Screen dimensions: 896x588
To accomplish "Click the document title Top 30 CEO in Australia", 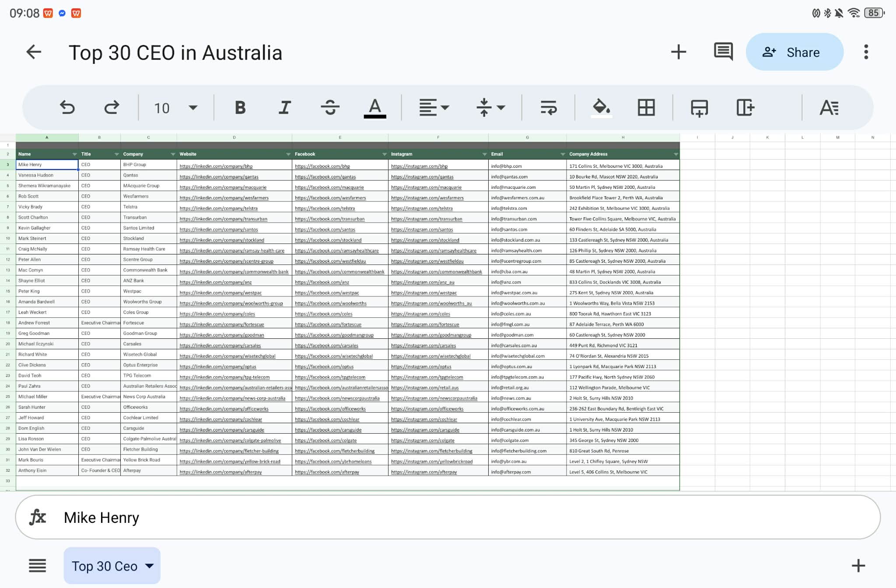I will point(175,52).
